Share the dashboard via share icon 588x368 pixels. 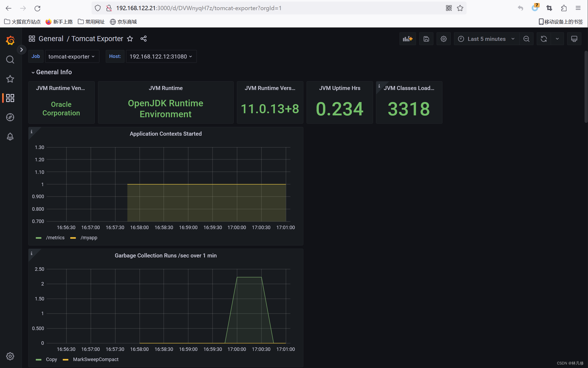click(143, 39)
